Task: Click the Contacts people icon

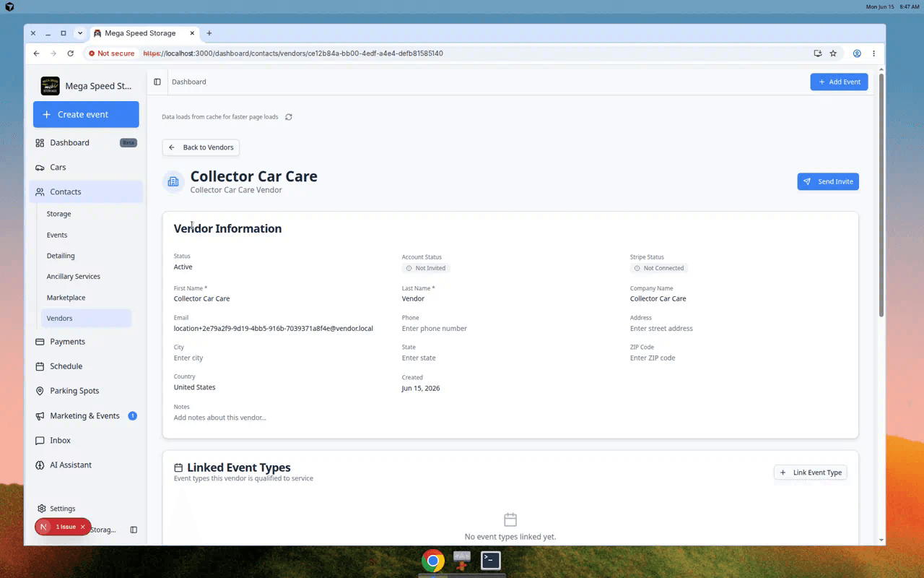Action: click(40, 192)
